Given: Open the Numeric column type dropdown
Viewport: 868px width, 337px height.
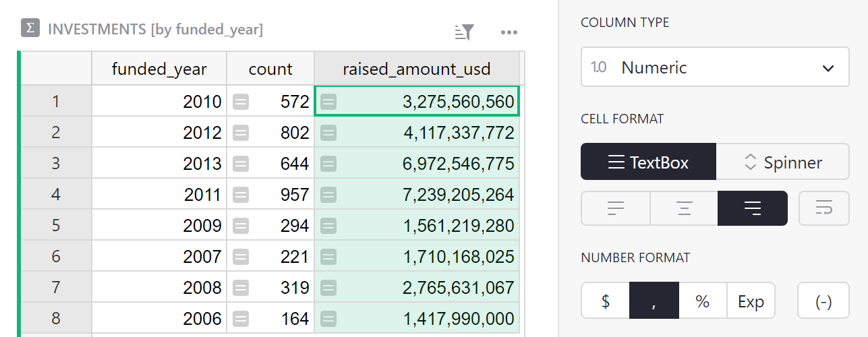Looking at the screenshot, I should (714, 67).
